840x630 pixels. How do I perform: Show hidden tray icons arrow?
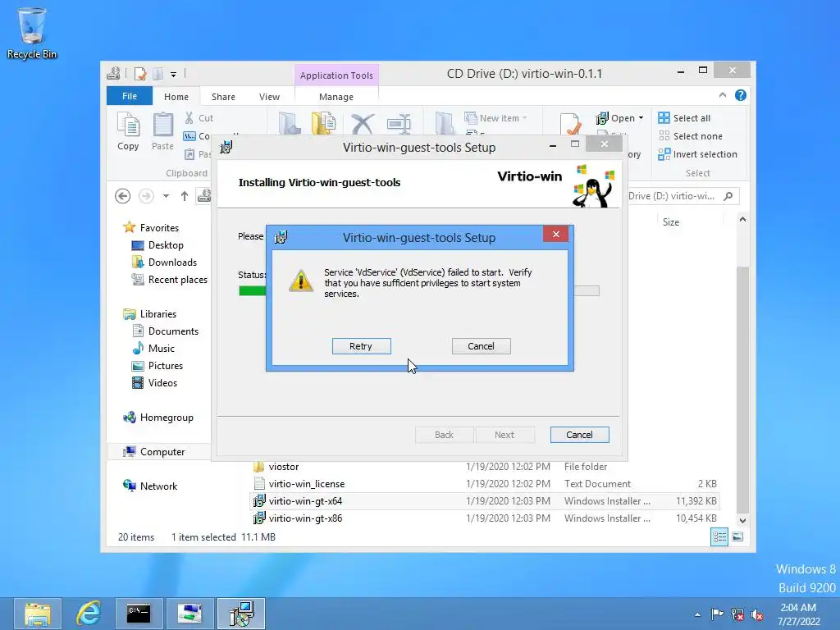tap(697, 614)
